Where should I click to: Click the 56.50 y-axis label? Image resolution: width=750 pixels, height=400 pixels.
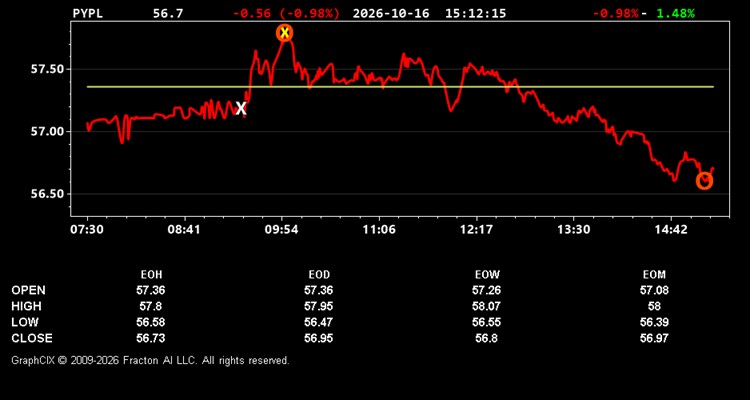[x=47, y=194]
